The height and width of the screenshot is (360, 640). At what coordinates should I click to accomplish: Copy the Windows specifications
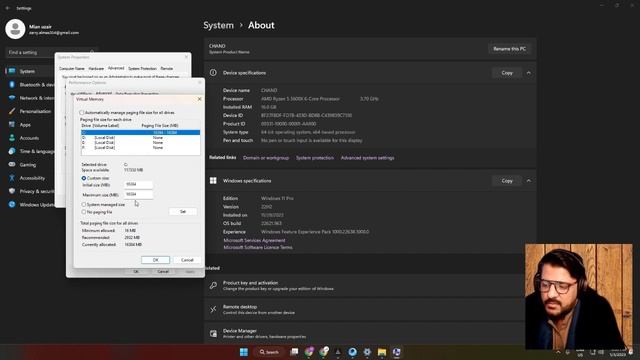pos(507,180)
